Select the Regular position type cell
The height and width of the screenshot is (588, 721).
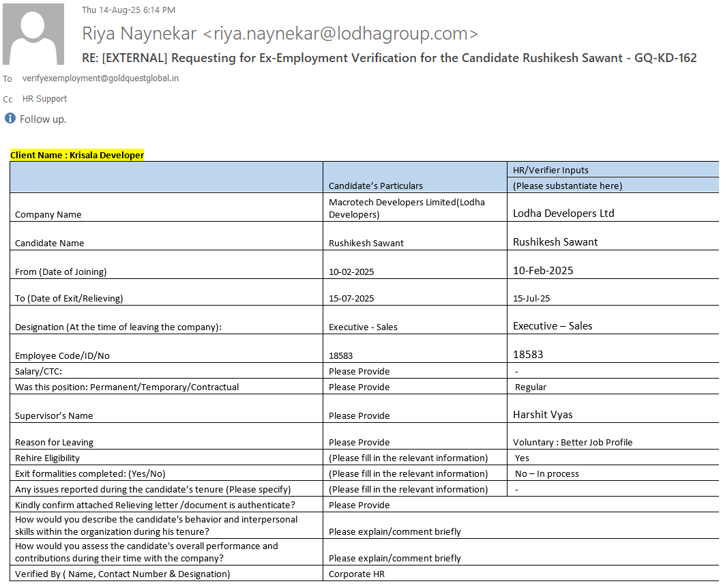pyautogui.click(x=531, y=387)
